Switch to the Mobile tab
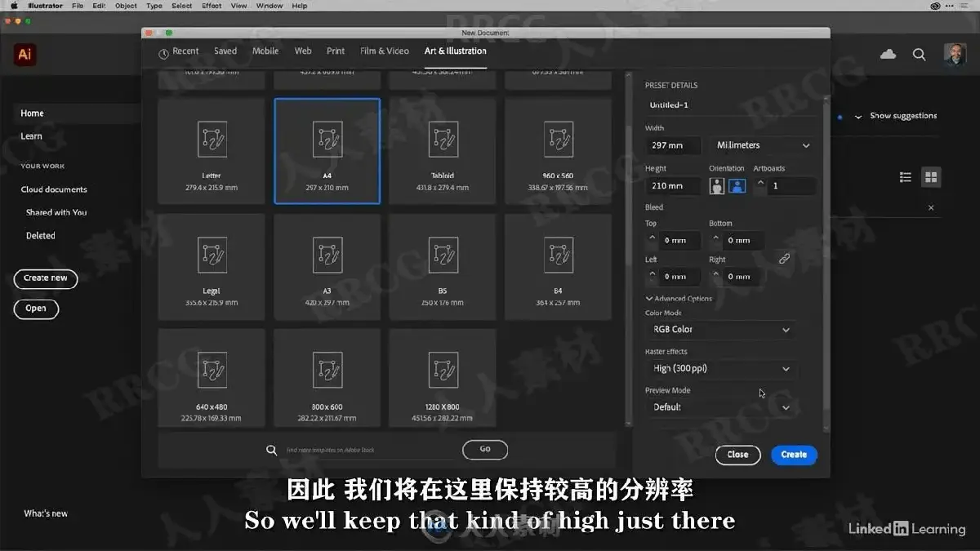This screenshot has width=980, height=551. click(265, 51)
